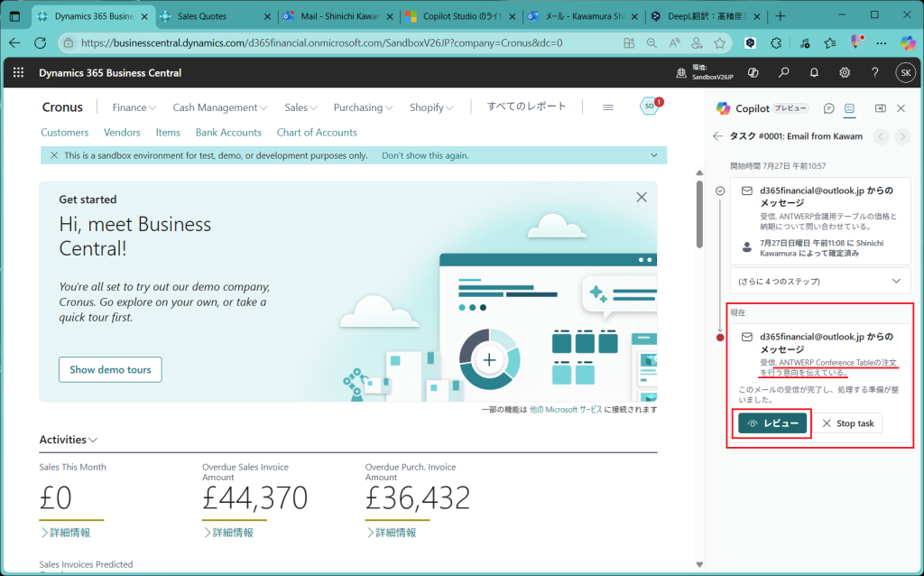Click the SandboxV26JP environment indicator
Viewport: 924px width, 576px height.
pyautogui.click(x=705, y=72)
